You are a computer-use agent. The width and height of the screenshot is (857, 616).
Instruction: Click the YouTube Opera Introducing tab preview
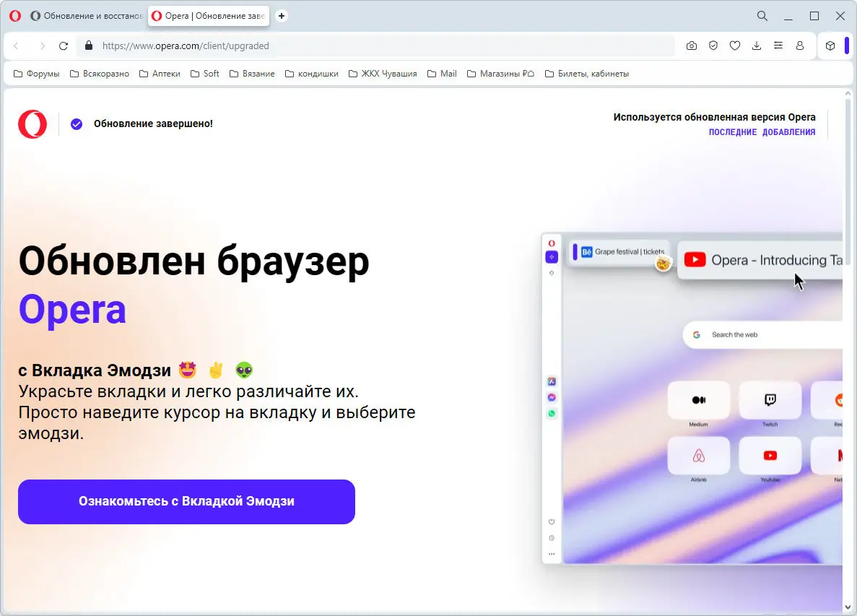761,260
